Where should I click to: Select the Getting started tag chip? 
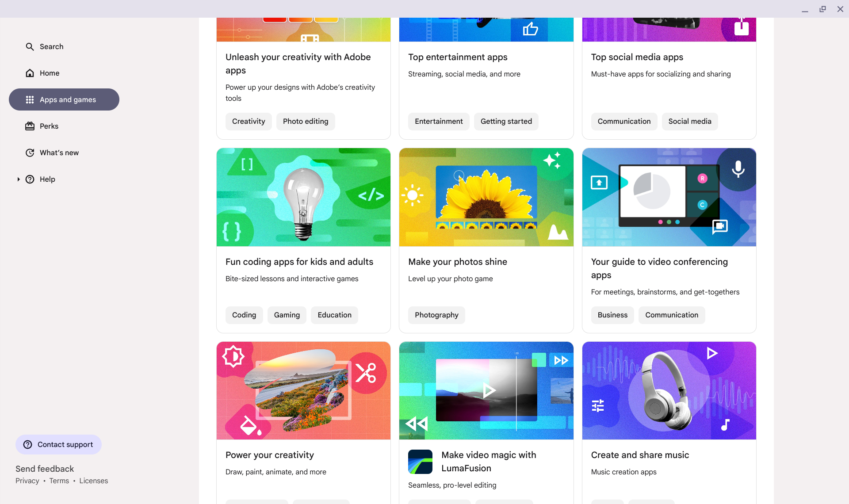point(506,121)
